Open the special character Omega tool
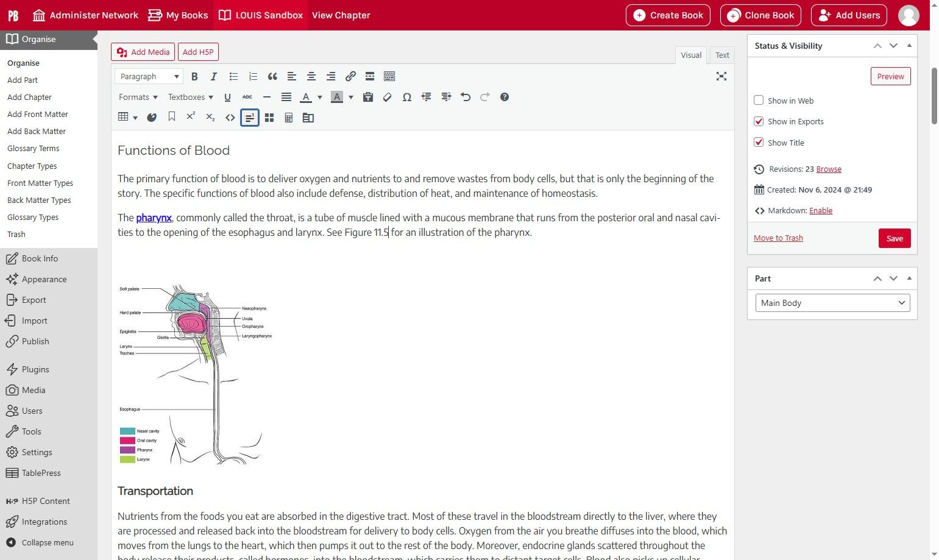The image size is (939, 560). tap(406, 97)
